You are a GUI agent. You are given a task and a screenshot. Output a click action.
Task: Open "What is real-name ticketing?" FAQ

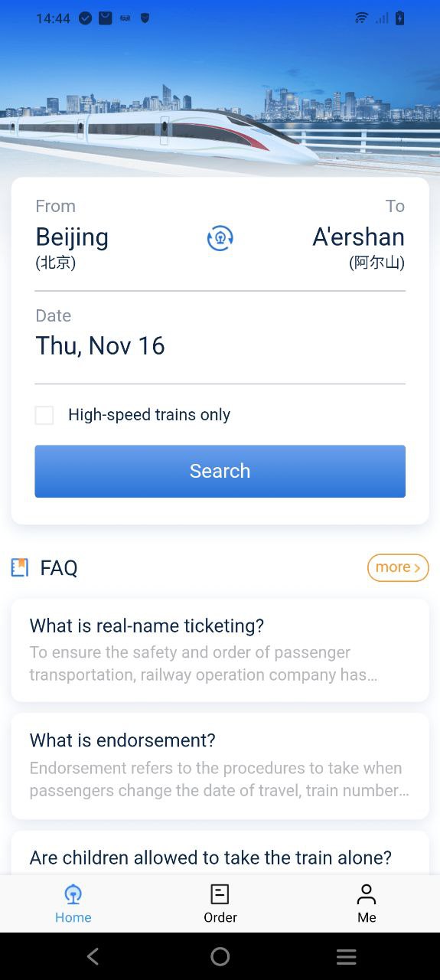(220, 650)
